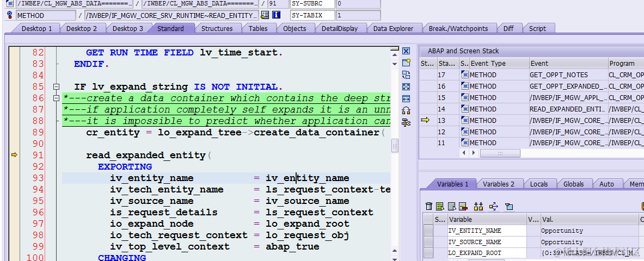644x261 pixels.
Task: Click the yellow arrow at editor line 91
Action: click(x=14, y=155)
